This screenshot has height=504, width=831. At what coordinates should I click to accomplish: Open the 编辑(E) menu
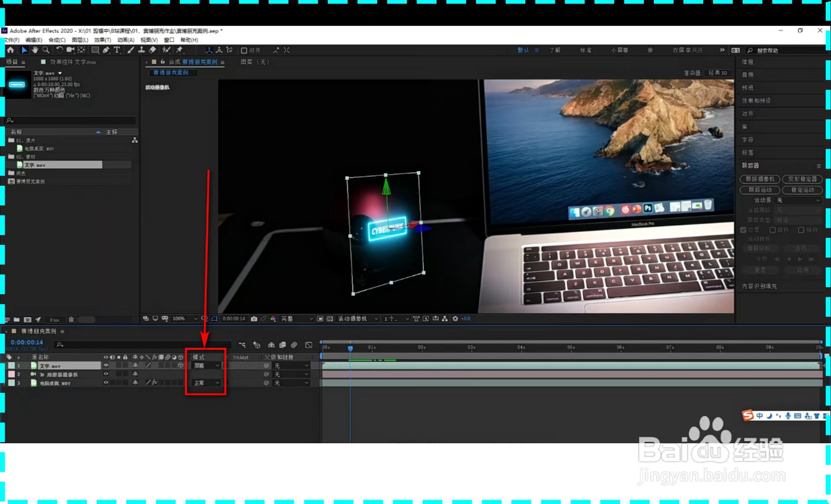pos(34,40)
